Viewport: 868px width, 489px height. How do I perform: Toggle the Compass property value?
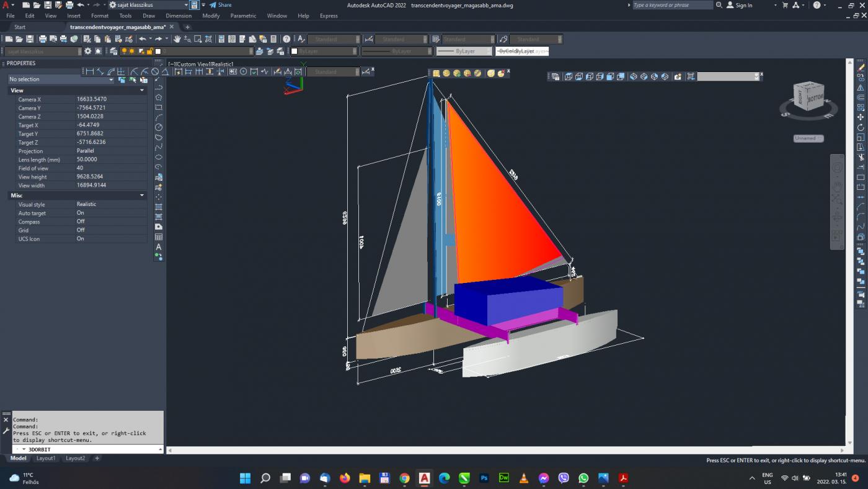(x=81, y=222)
